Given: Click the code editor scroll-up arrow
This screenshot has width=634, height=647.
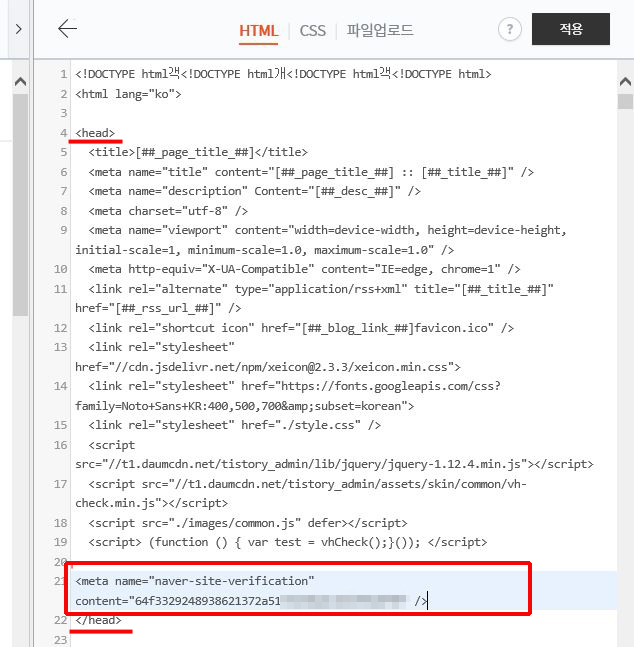Looking at the screenshot, I should point(625,81).
